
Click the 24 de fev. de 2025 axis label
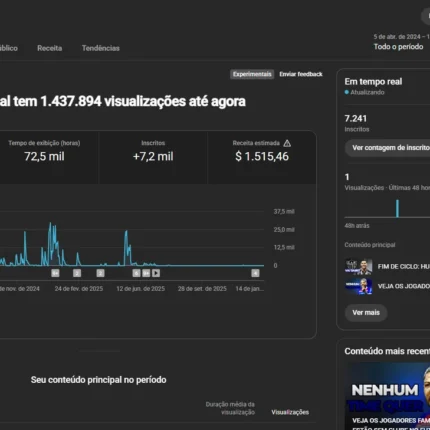pyautogui.click(x=79, y=289)
